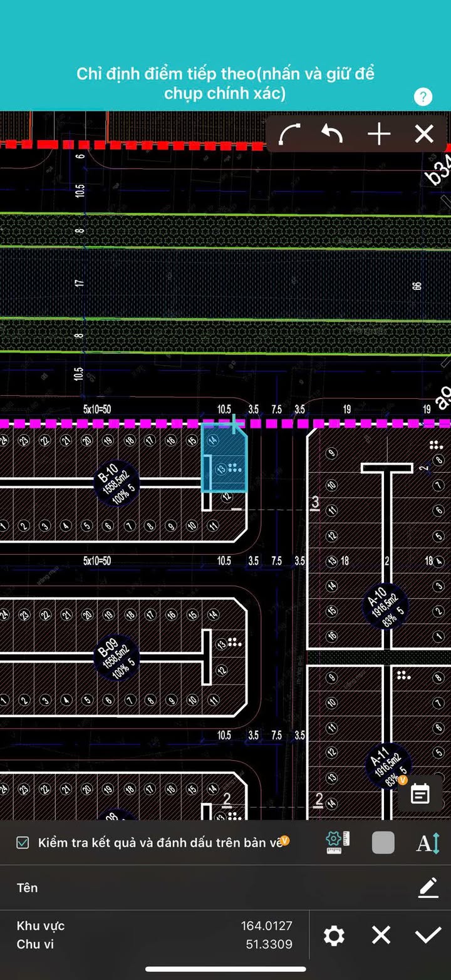This screenshot has width=451, height=980.
Task: Tap the Khu vực value 164.0127
Action: [x=266, y=926]
